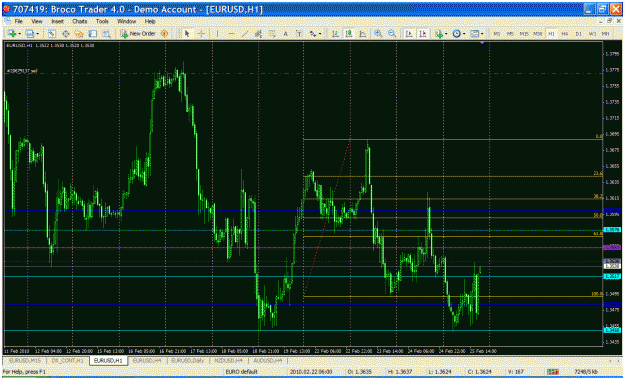625x378 pixels.
Task: Switch chart to Candlesticks mode
Action: 349,34
